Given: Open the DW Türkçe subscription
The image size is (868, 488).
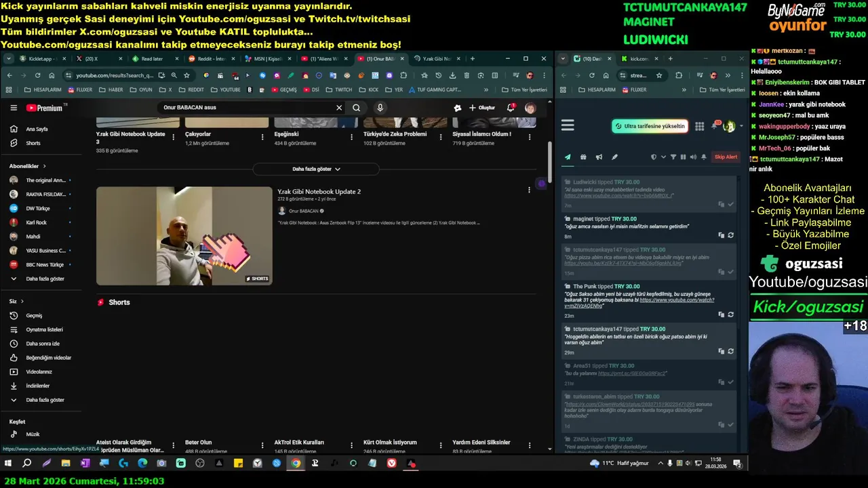Looking at the screenshot, I should (x=41, y=208).
